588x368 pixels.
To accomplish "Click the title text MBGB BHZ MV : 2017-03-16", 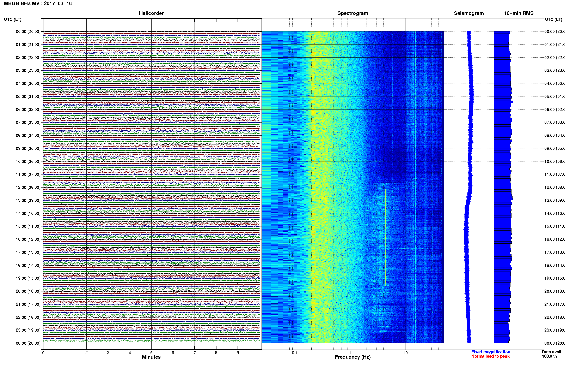I will tap(38, 3).
